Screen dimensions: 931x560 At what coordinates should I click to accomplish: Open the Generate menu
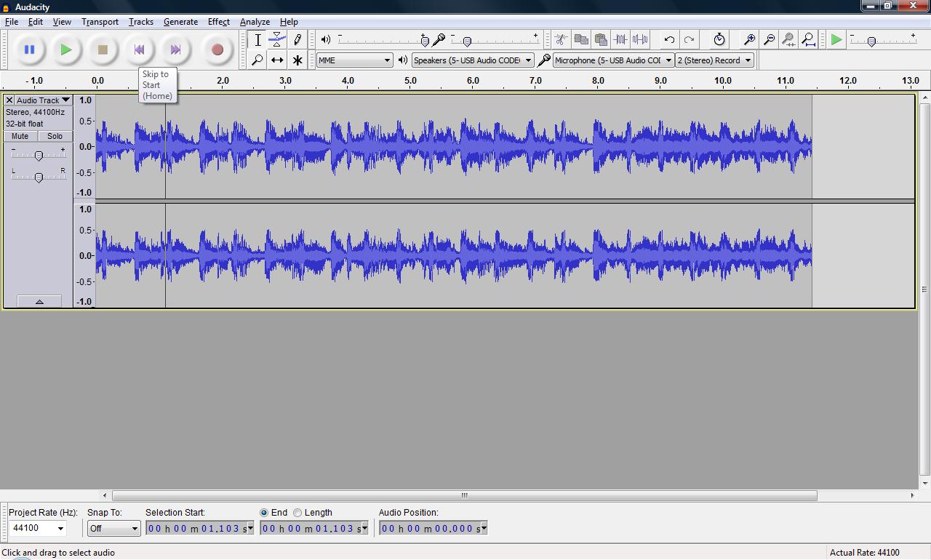pos(180,22)
